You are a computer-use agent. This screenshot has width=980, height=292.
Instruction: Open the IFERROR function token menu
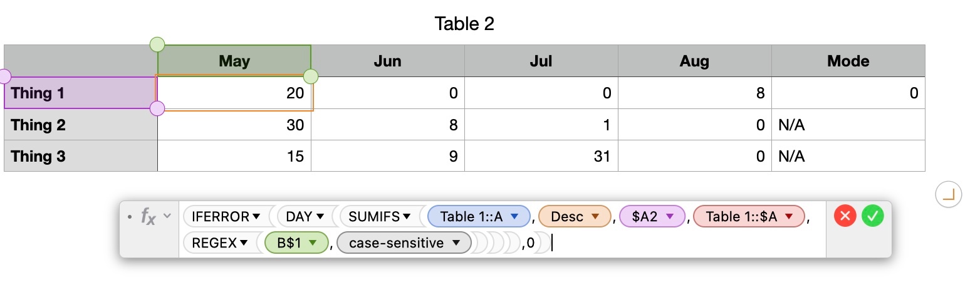[x=256, y=217]
